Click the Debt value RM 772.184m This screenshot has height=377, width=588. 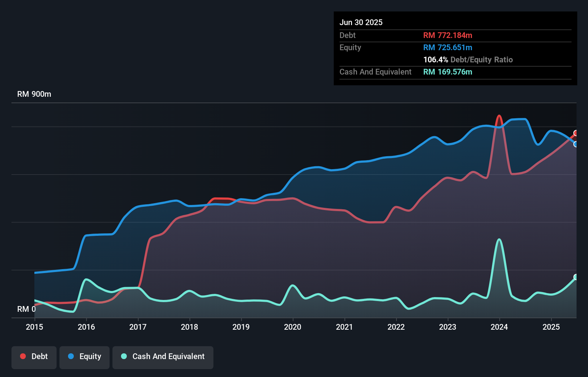pyautogui.click(x=448, y=35)
